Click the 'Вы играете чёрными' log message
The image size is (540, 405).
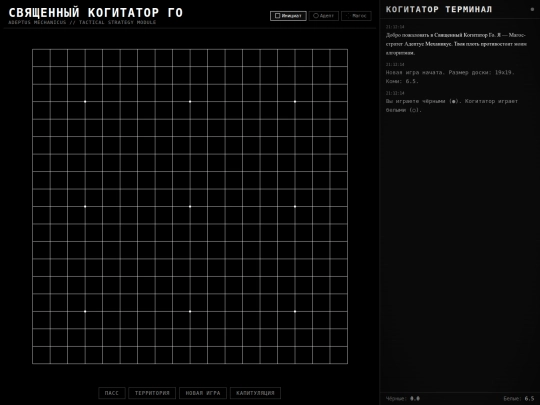click(x=451, y=106)
